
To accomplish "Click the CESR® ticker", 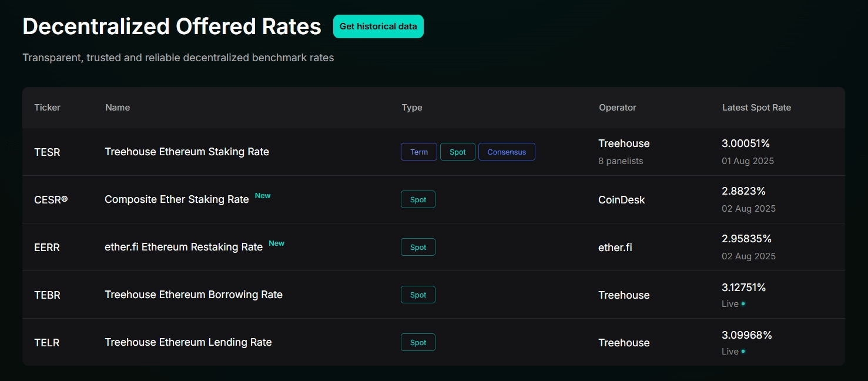I will tap(51, 200).
